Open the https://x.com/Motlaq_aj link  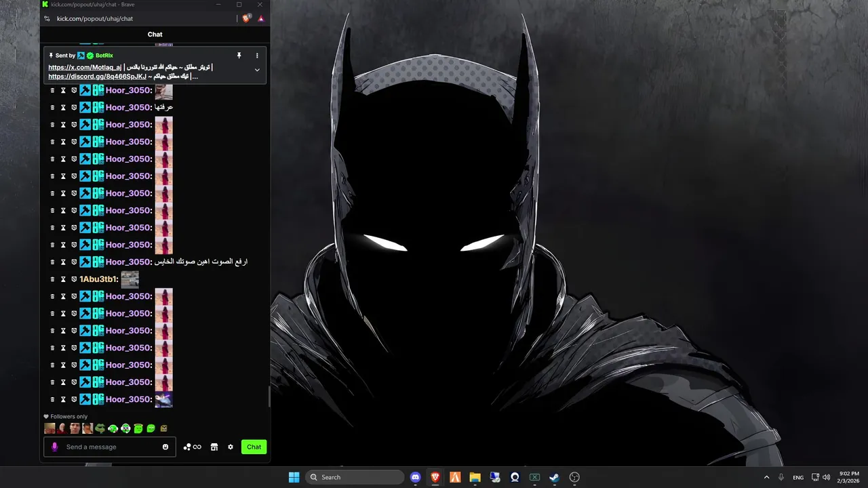point(85,68)
